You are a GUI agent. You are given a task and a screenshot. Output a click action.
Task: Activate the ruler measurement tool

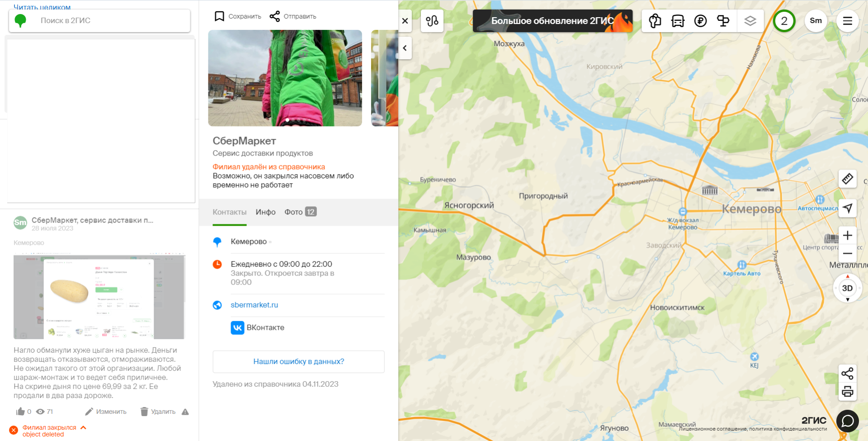coord(847,179)
